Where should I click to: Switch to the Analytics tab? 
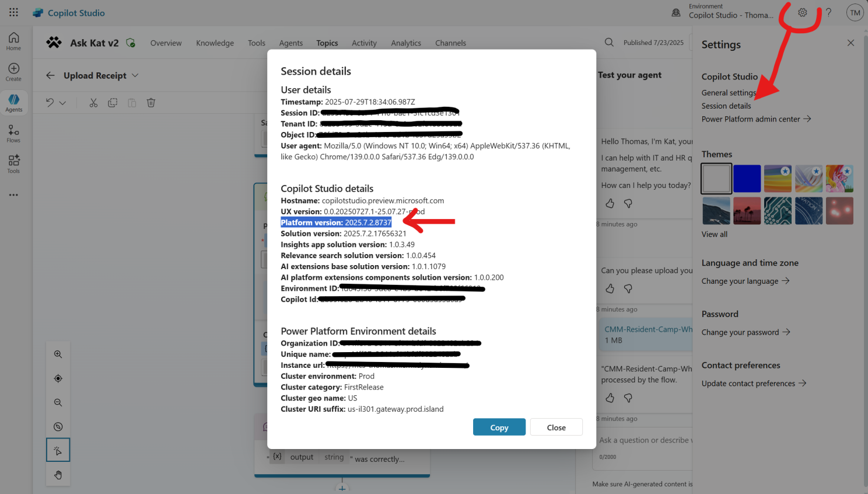coord(406,43)
